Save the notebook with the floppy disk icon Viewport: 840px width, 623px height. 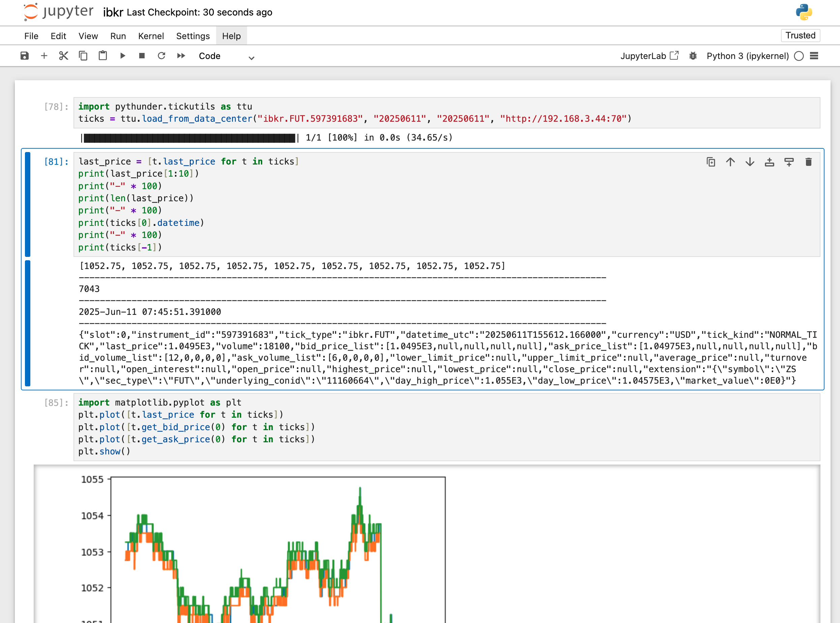point(25,56)
